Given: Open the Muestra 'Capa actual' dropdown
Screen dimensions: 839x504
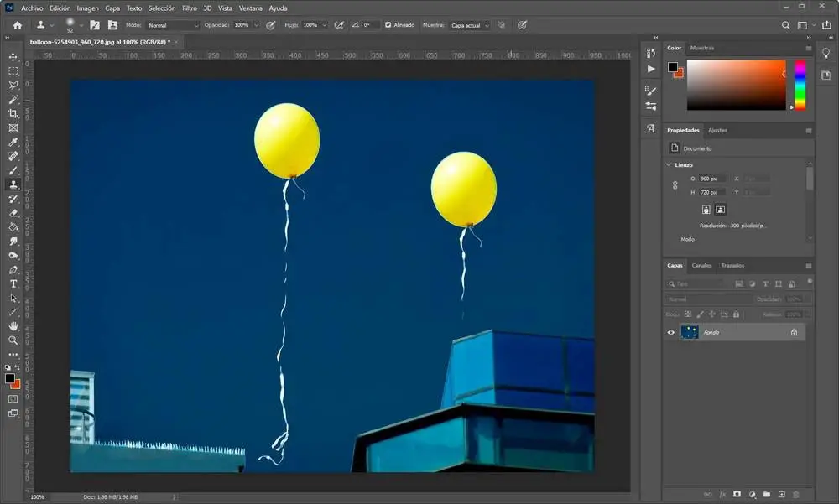Looking at the screenshot, I should [x=470, y=25].
